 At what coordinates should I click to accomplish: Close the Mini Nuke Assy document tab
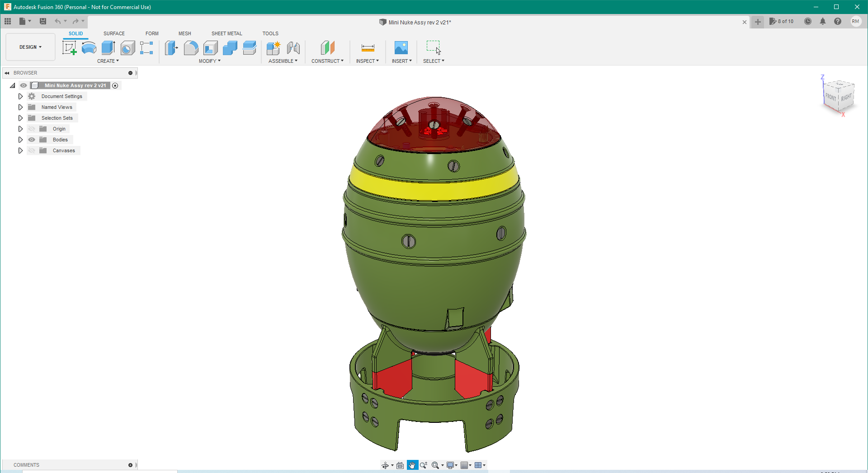click(745, 22)
